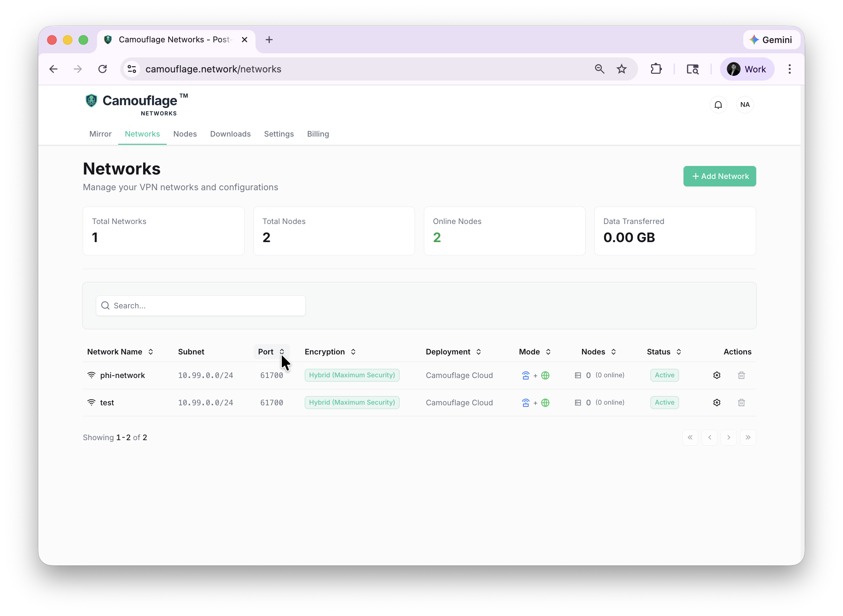This screenshot has width=843, height=616.
Task: Sort table by Nodes column
Action: coord(598,352)
